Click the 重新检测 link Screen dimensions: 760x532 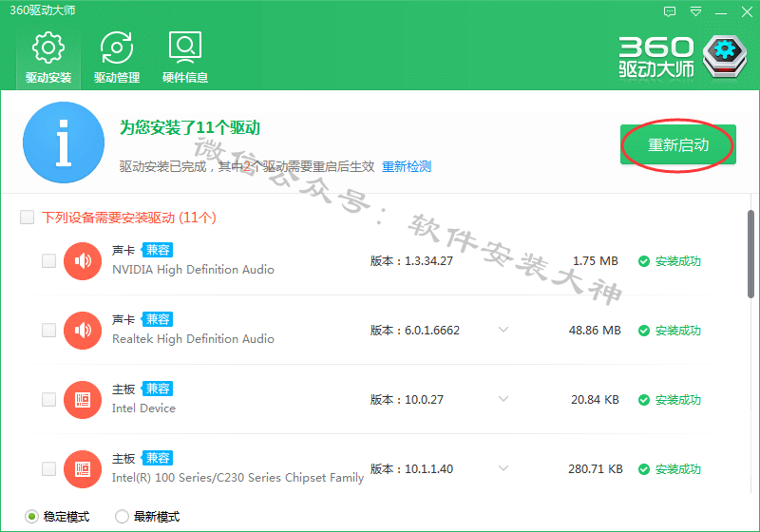pos(407,166)
